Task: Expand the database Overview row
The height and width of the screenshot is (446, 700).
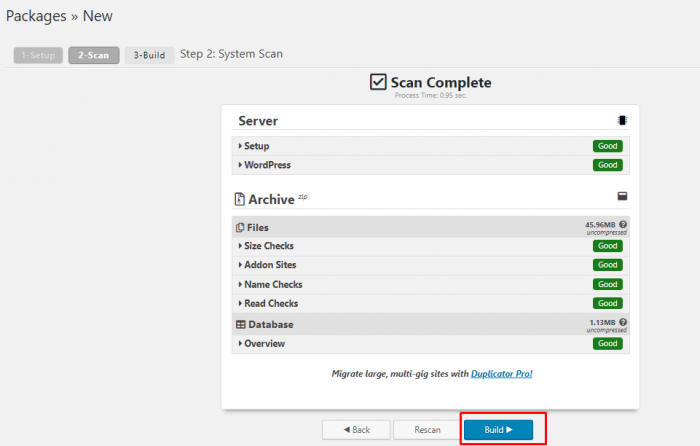Action: pos(264,344)
